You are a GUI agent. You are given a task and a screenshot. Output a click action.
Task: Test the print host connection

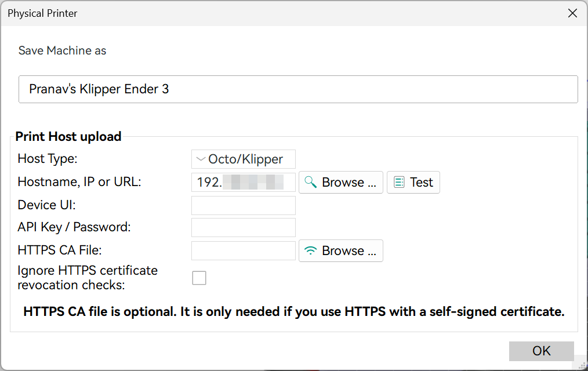(413, 183)
